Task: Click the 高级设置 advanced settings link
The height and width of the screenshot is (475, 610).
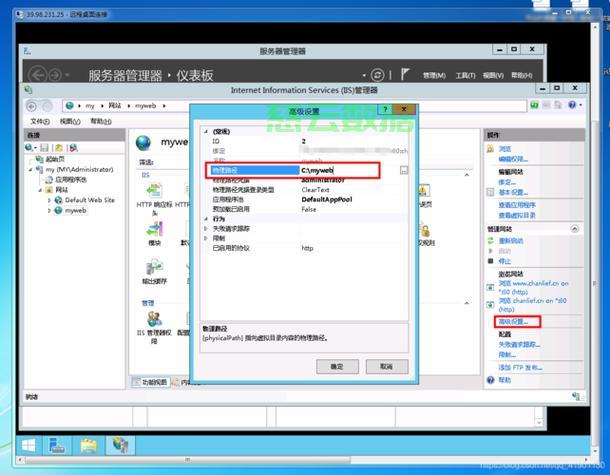Action: [x=513, y=322]
